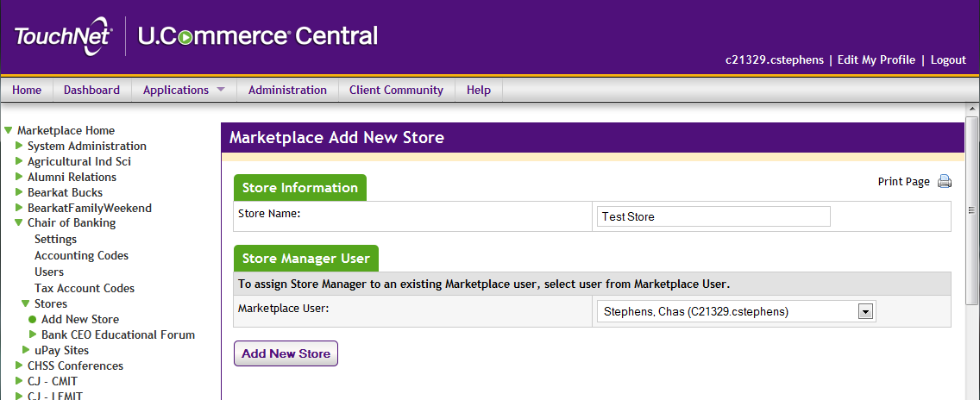
Task: Click in the Store Name input field
Action: [x=713, y=216]
